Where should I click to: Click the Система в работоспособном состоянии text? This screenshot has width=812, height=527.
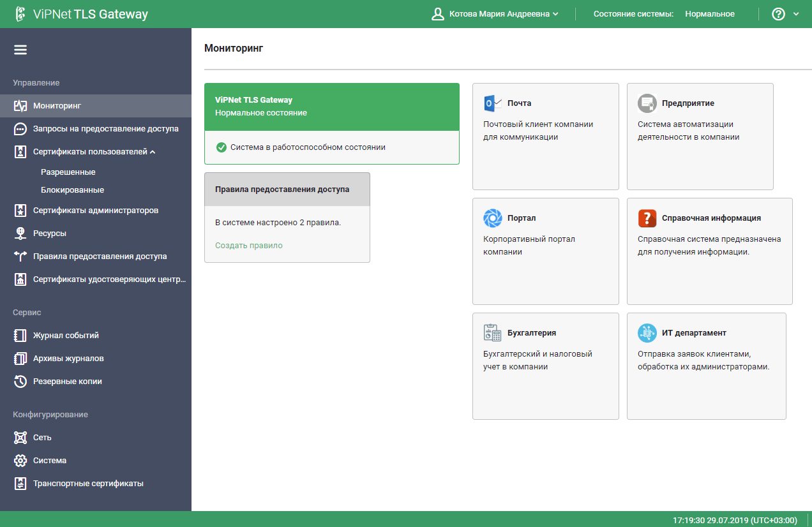[308, 147]
